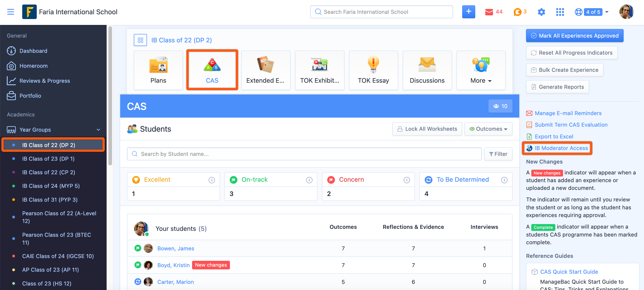Open CAS Quick Start Guide link
The width and height of the screenshot is (644, 290).
569,272
